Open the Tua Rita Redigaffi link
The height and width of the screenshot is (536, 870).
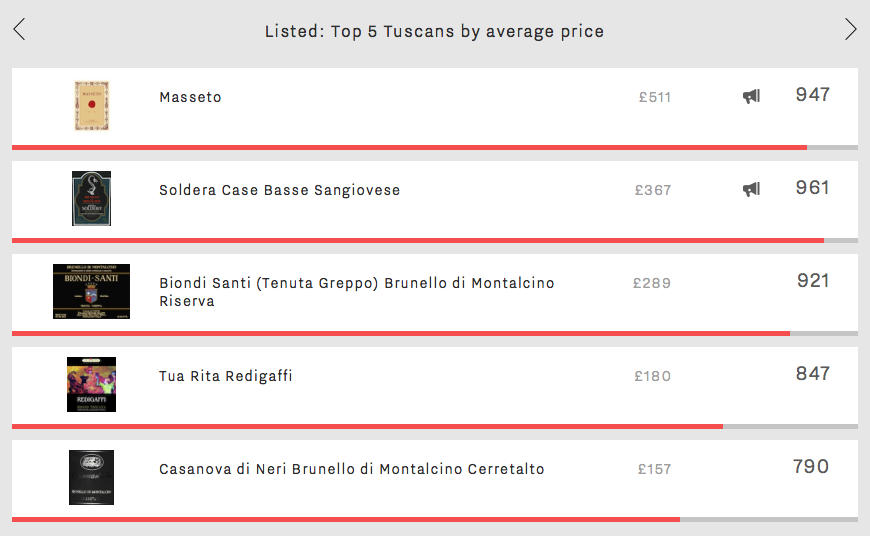(225, 376)
